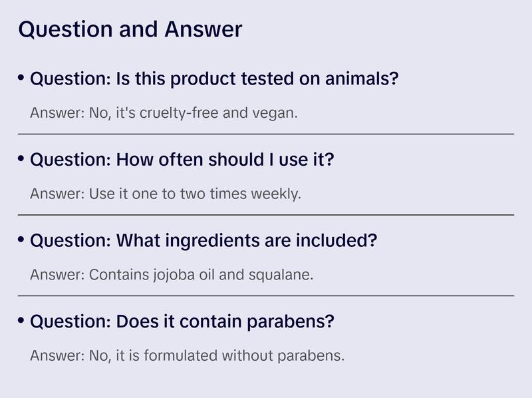Click the "Question and Answer" heading
Screen dimensions: 532x398
[x=130, y=29]
